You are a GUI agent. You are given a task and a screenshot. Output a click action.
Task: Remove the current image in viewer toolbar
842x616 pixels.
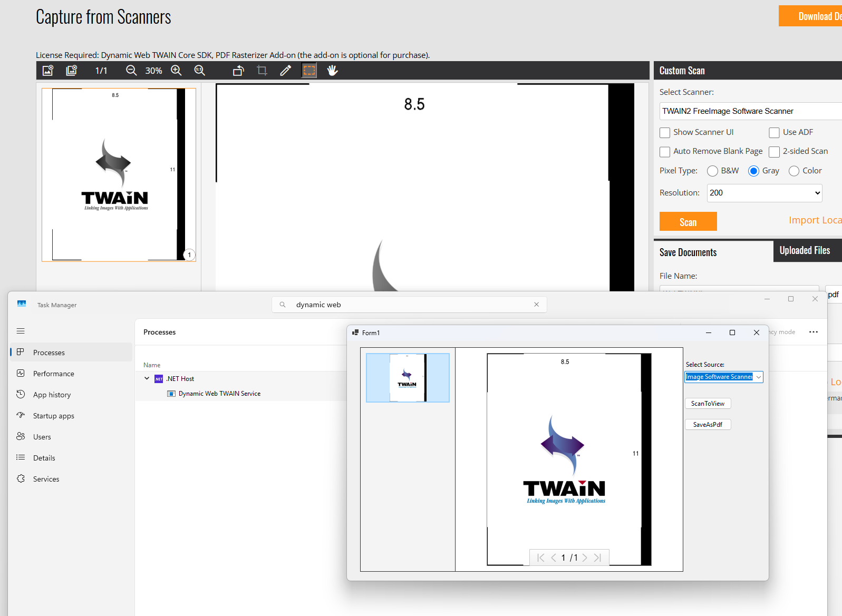pyautogui.click(x=48, y=71)
